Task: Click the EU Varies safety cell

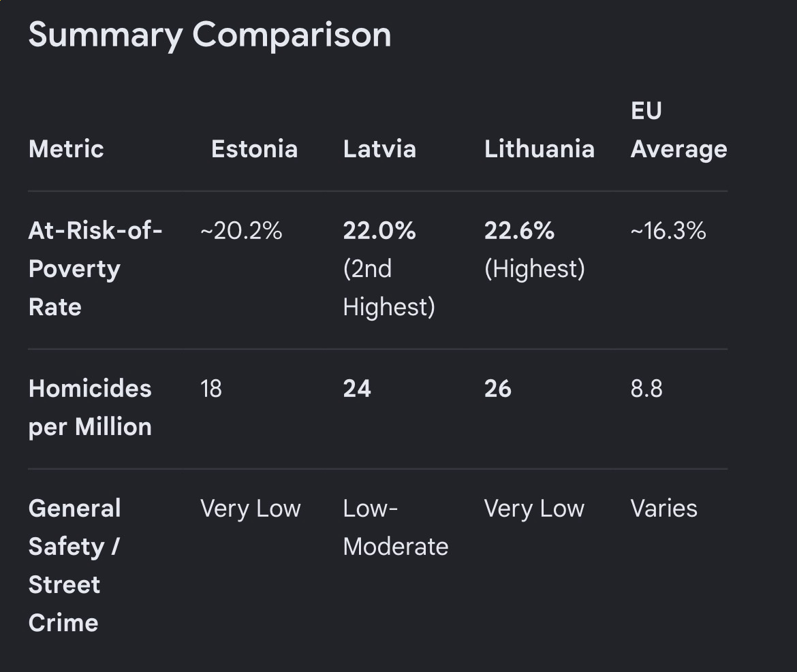Action: [x=664, y=509]
